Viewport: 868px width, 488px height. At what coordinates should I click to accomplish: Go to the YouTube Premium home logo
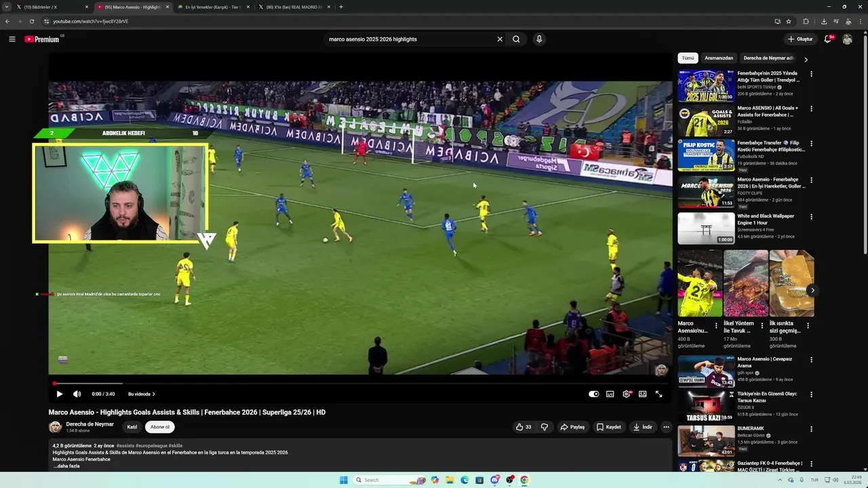(42, 39)
